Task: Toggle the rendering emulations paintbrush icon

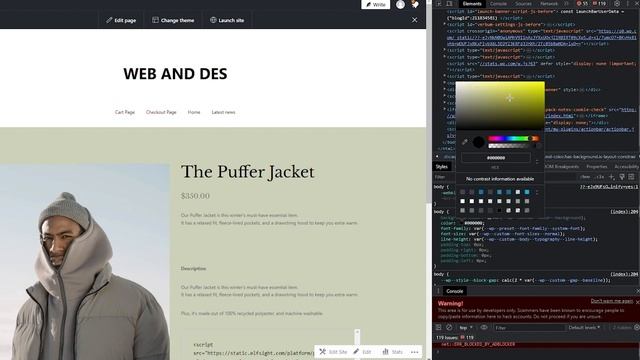Action: [x=622, y=177]
